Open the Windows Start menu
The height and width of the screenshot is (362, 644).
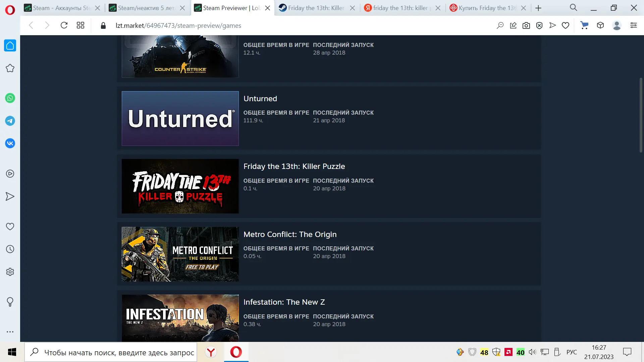pos(12,352)
